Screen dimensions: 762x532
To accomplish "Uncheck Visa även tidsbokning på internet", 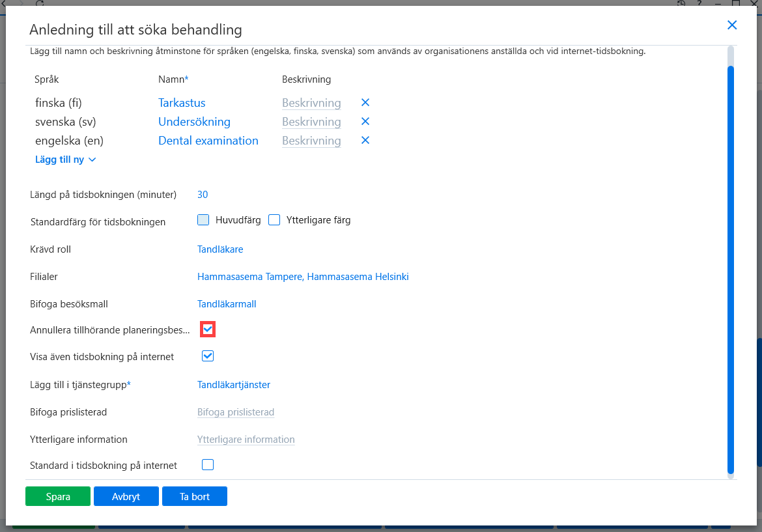I will pos(208,356).
